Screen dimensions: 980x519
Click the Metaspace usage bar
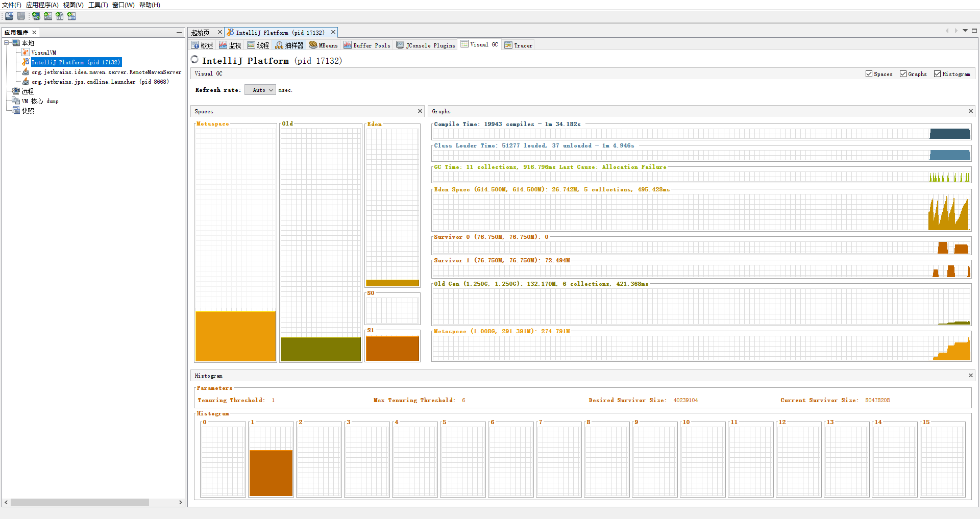click(236, 336)
